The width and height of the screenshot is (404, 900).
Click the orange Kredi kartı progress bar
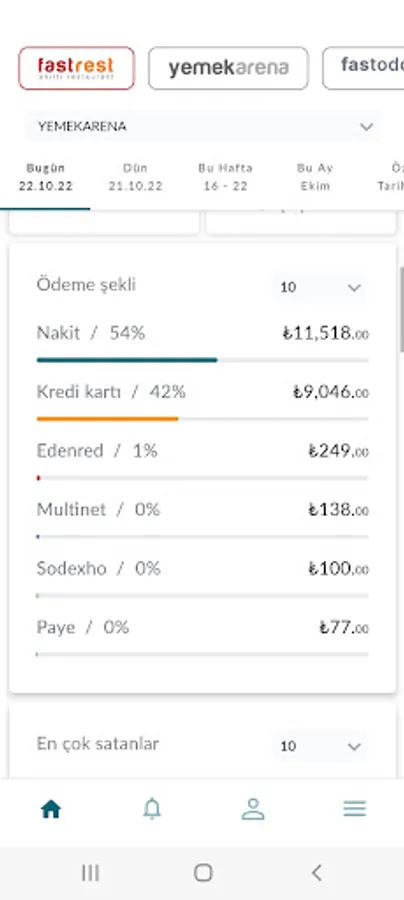(x=107, y=419)
